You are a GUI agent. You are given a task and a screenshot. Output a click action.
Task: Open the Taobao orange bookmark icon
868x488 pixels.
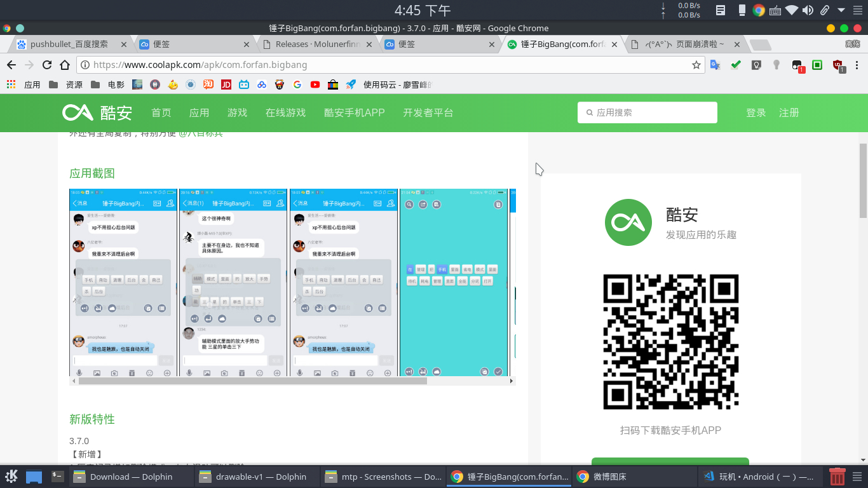click(208, 84)
